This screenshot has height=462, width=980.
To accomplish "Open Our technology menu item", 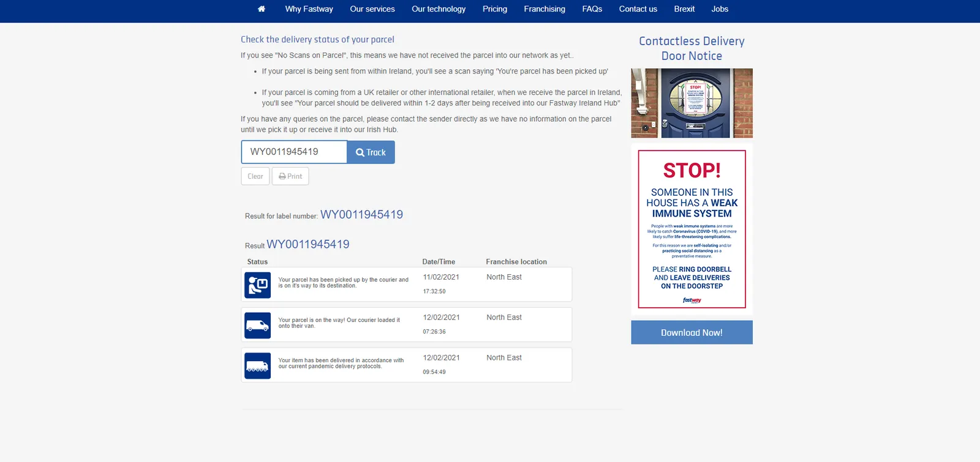I will coord(439,9).
